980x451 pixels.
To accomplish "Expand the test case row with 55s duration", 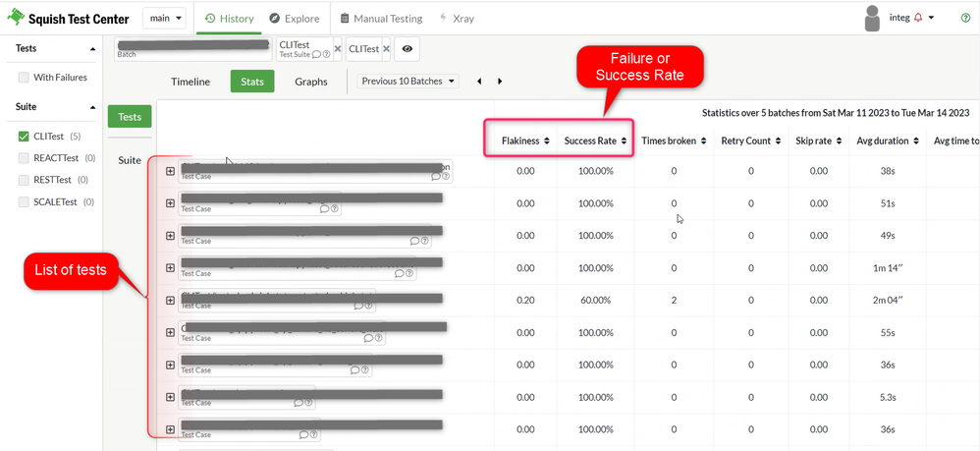I will coord(170,332).
